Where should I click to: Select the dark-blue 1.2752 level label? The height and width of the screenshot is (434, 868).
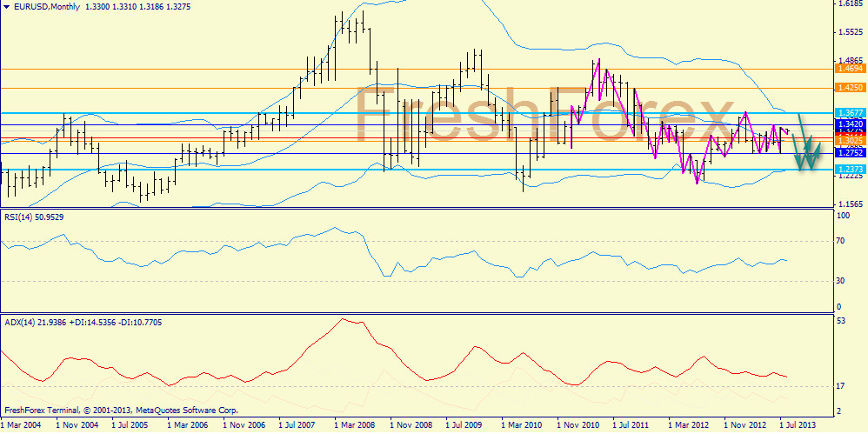[849, 153]
